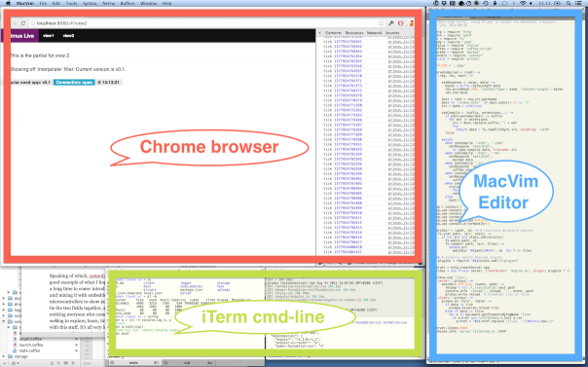Image resolution: width=588 pixels, height=367 pixels.
Task: Click the rightmost Chrome toolbar extension icon
Action: [411, 23]
